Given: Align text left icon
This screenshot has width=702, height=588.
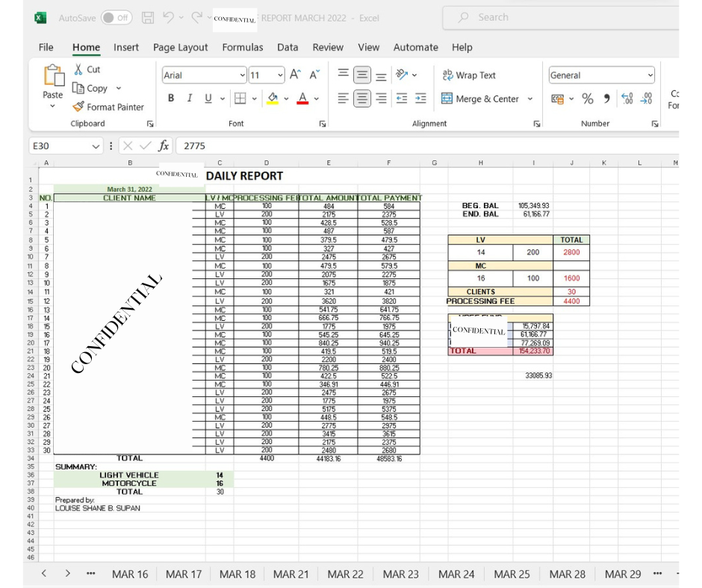Looking at the screenshot, I should click(x=343, y=98).
